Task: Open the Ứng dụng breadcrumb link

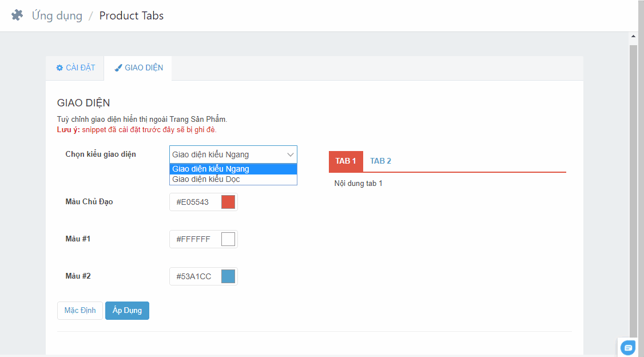Action: pos(57,15)
